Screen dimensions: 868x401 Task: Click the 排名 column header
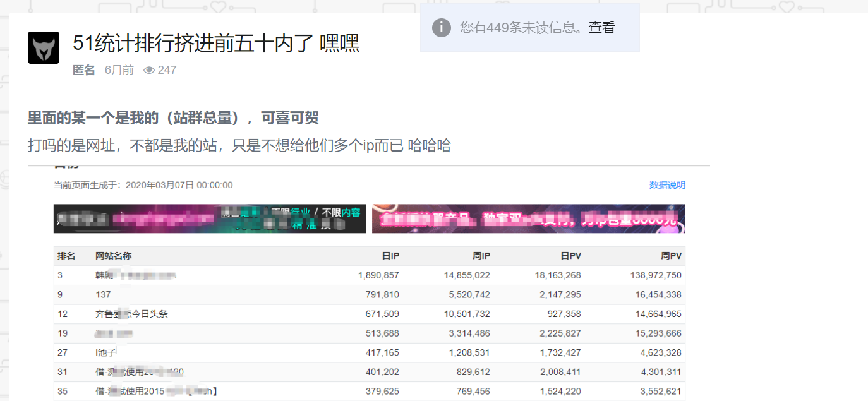[x=66, y=256]
